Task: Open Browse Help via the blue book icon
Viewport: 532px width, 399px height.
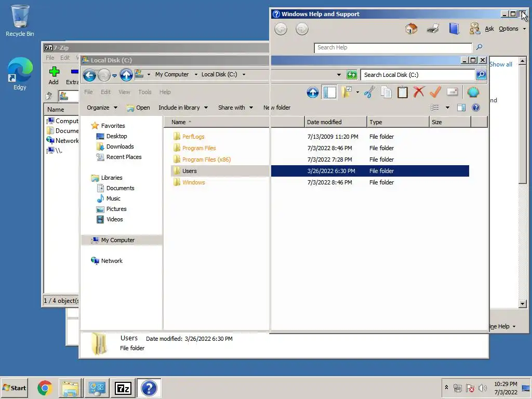Action: (x=454, y=29)
